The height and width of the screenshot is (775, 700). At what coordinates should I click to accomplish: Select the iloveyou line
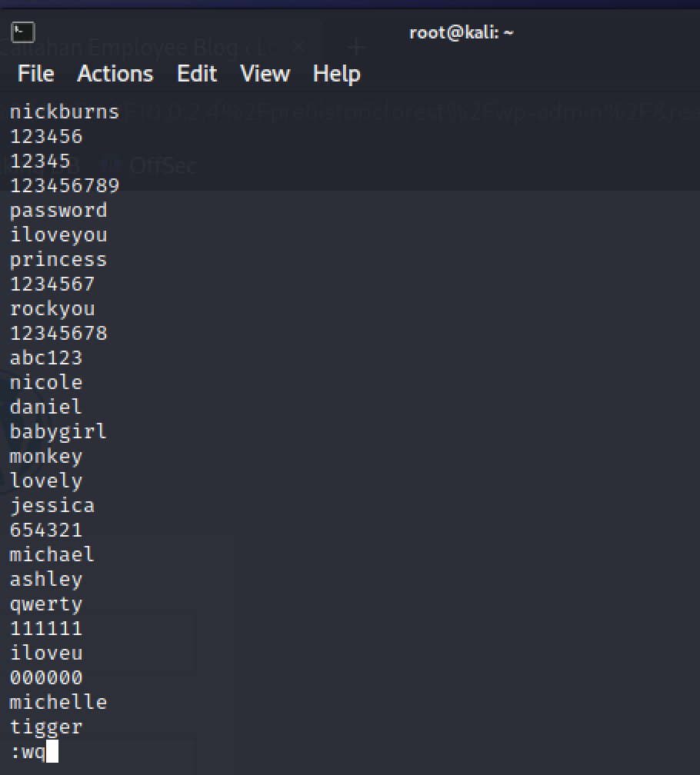[x=58, y=235]
